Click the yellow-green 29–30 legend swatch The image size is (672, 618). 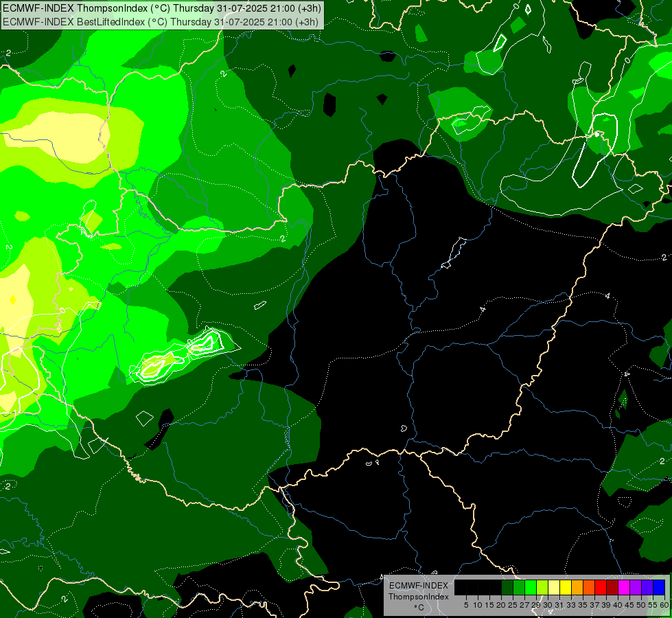pos(542,588)
